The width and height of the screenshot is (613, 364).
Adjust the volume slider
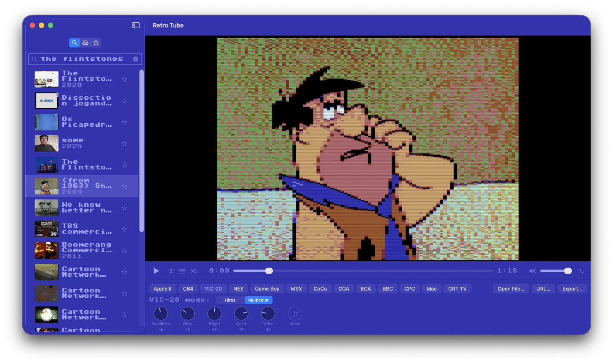tap(556, 271)
